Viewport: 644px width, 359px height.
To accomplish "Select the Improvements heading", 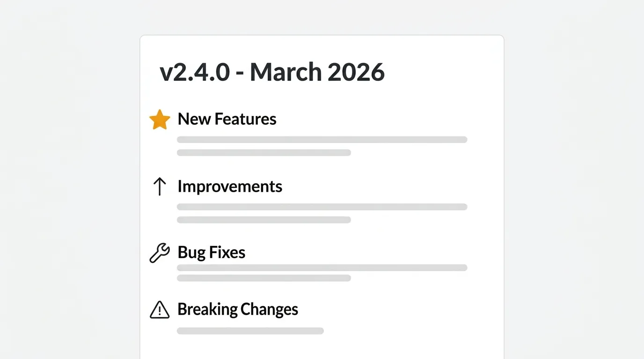I will tap(230, 187).
